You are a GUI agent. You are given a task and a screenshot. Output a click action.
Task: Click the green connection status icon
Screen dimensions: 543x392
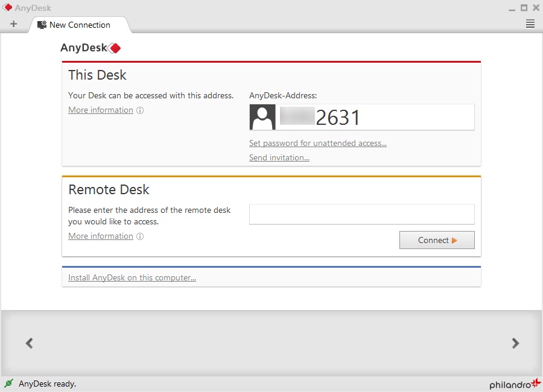click(8, 384)
